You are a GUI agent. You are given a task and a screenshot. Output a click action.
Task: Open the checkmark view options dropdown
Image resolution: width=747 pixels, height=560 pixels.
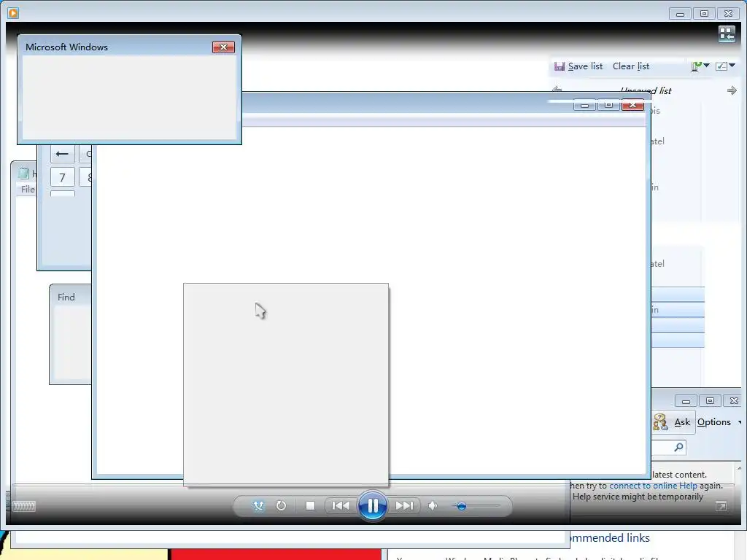click(x=726, y=66)
